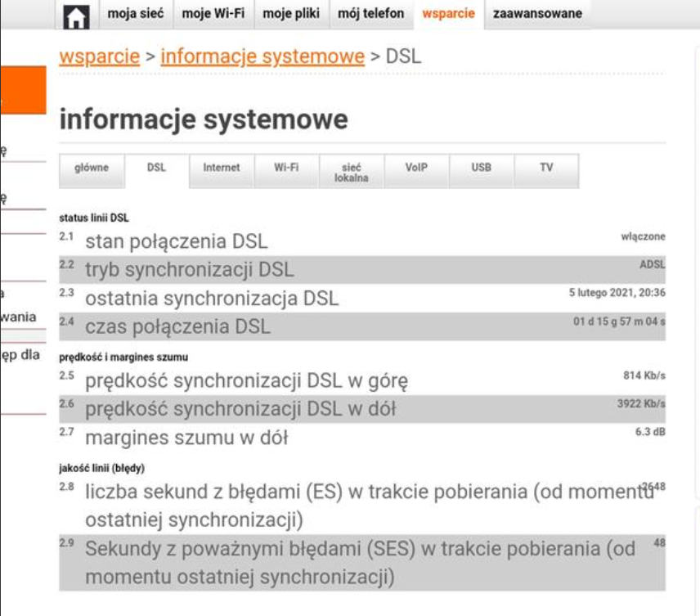Open the "mój telefon" tab
Screen dimensions: 700x616
pyautogui.click(x=372, y=14)
